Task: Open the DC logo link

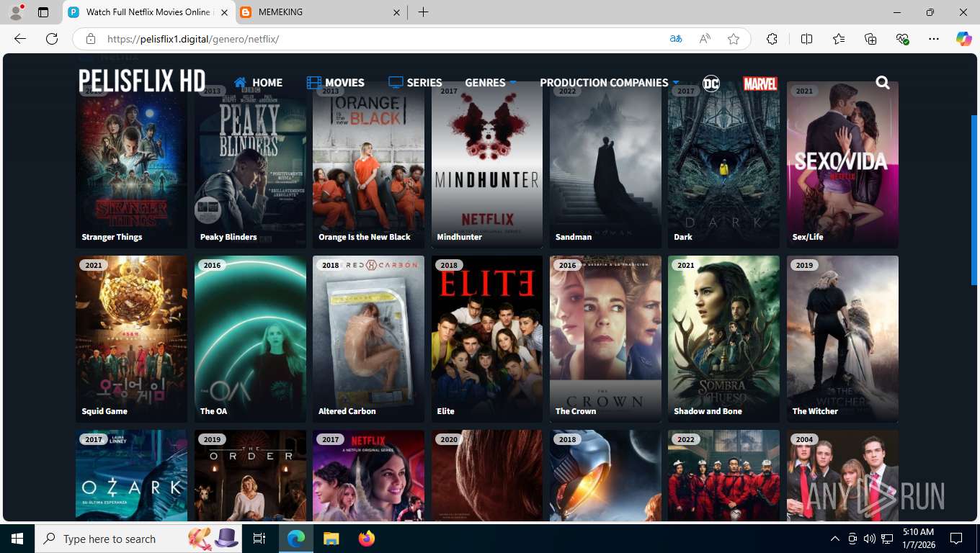Action: [711, 83]
